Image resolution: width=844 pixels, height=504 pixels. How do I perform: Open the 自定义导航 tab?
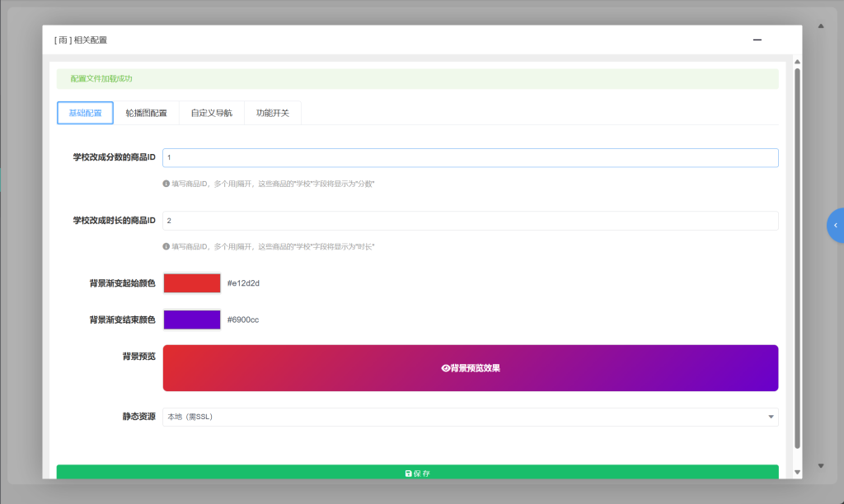(x=211, y=113)
